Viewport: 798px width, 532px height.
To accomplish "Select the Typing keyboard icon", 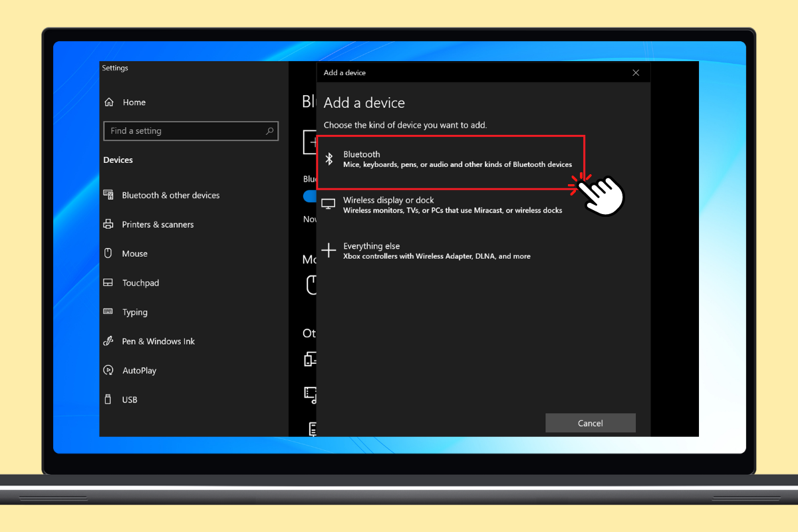I will [x=108, y=312].
